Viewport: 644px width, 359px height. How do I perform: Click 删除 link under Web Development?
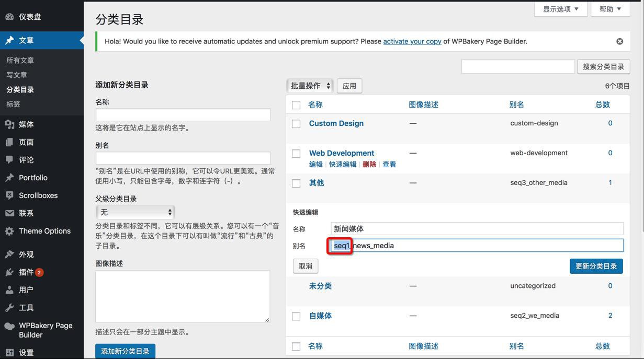[369, 164]
